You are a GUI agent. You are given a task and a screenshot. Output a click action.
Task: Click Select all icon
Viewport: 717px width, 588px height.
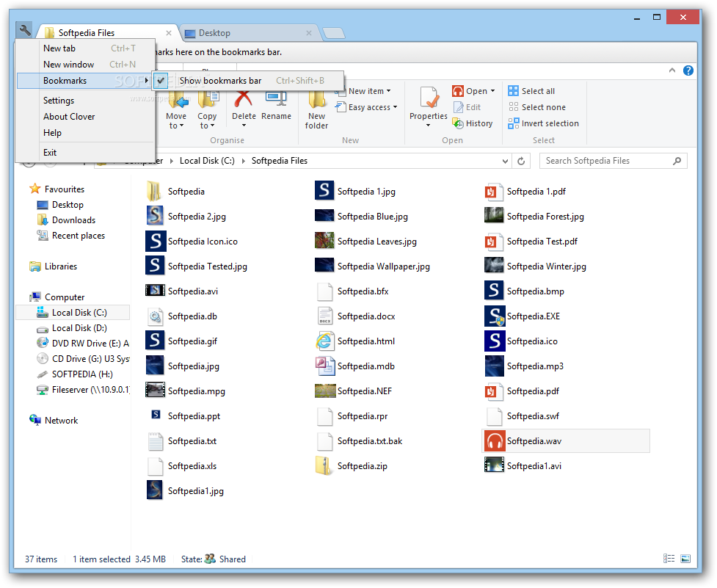coord(514,91)
